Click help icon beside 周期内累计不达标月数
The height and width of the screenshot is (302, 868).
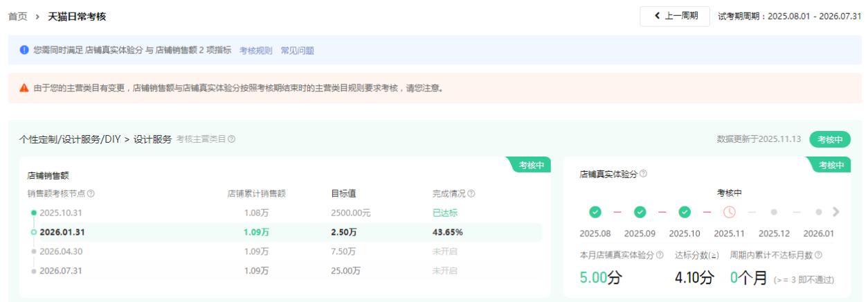pyautogui.click(x=818, y=256)
